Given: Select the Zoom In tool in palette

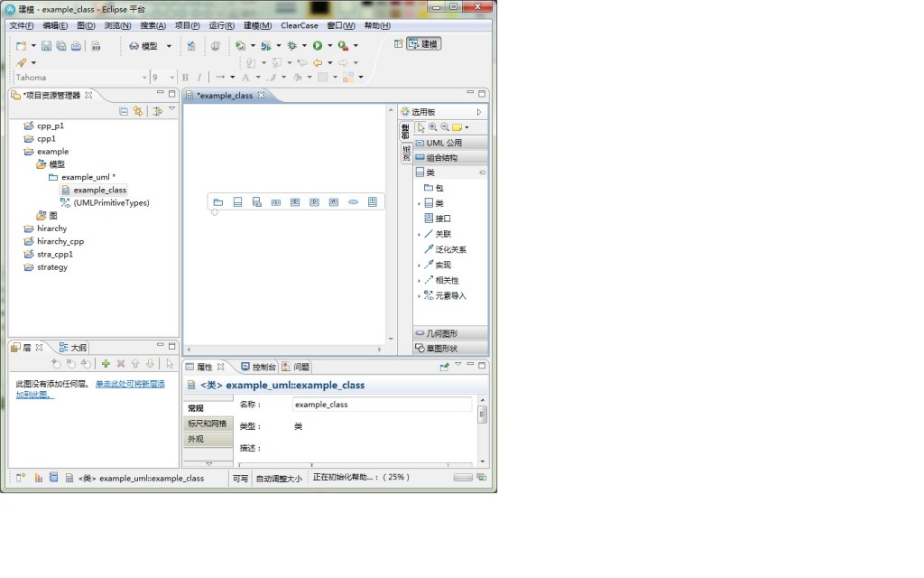Looking at the screenshot, I should [x=433, y=127].
